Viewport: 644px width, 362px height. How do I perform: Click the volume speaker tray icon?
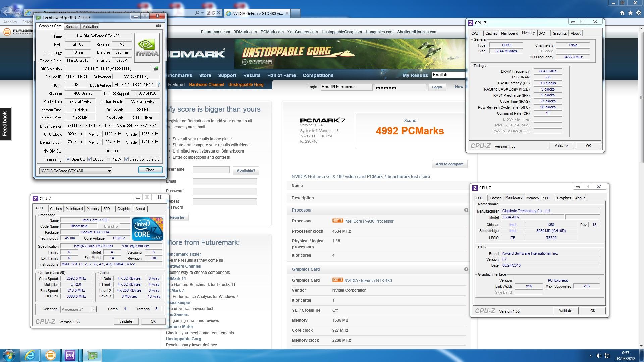click(599, 356)
